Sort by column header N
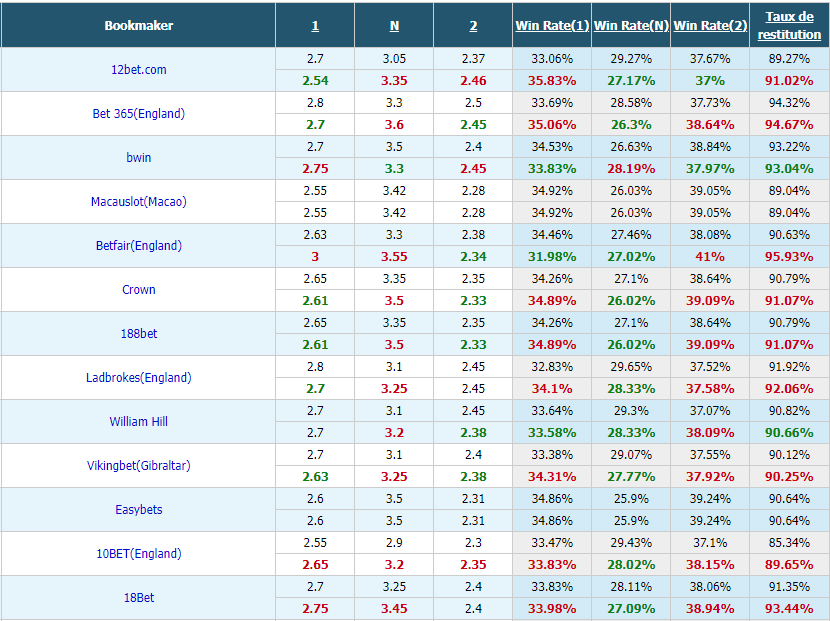The height and width of the screenshot is (621, 830). click(394, 26)
